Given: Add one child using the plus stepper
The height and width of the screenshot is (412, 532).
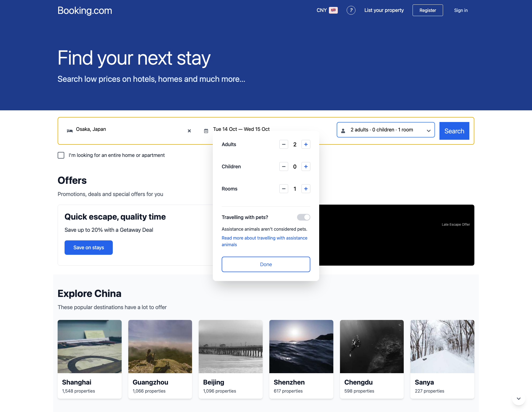Looking at the screenshot, I should click(306, 166).
